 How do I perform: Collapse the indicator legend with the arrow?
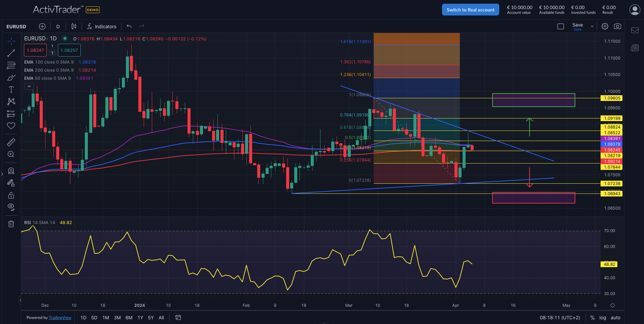(29, 86)
